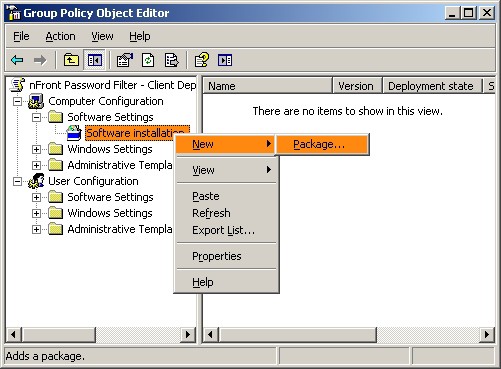This screenshot has width=501, height=369.
Task: Click folder icon beside User Configuration's Windows Settings
Action: 55,213
